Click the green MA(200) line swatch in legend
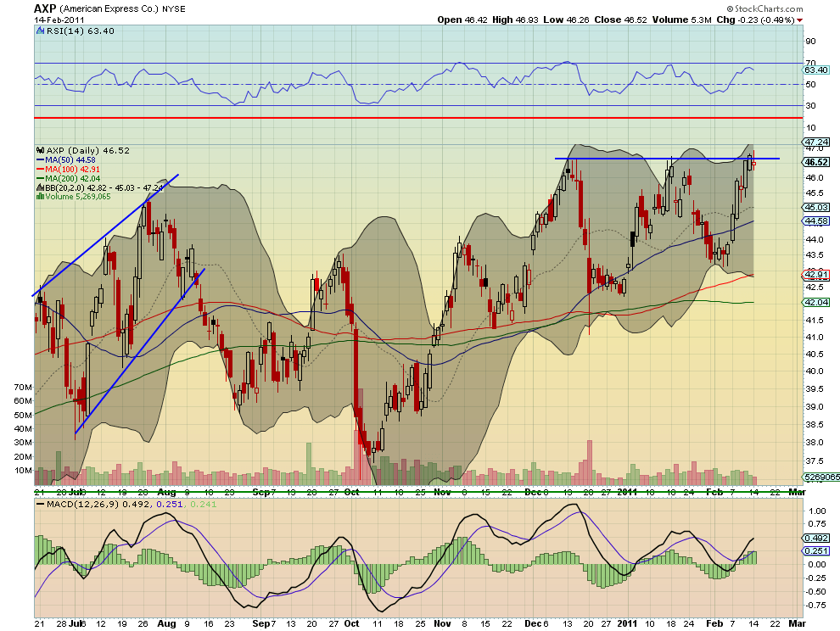 click(x=40, y=179)
